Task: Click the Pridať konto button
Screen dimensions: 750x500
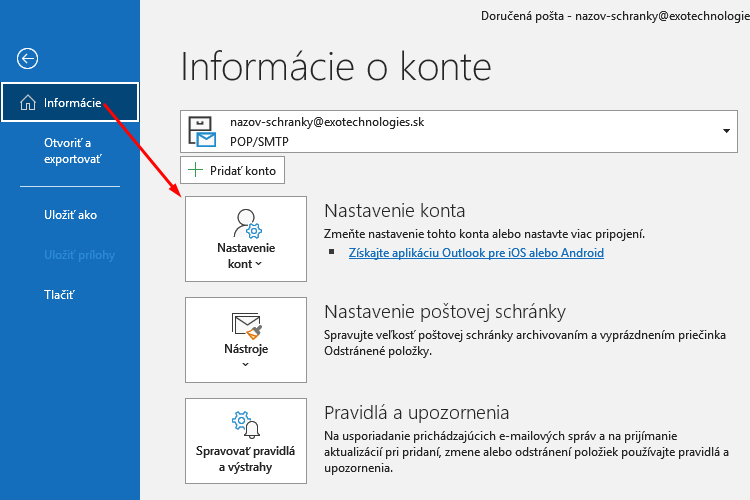Action: [232, 170]
